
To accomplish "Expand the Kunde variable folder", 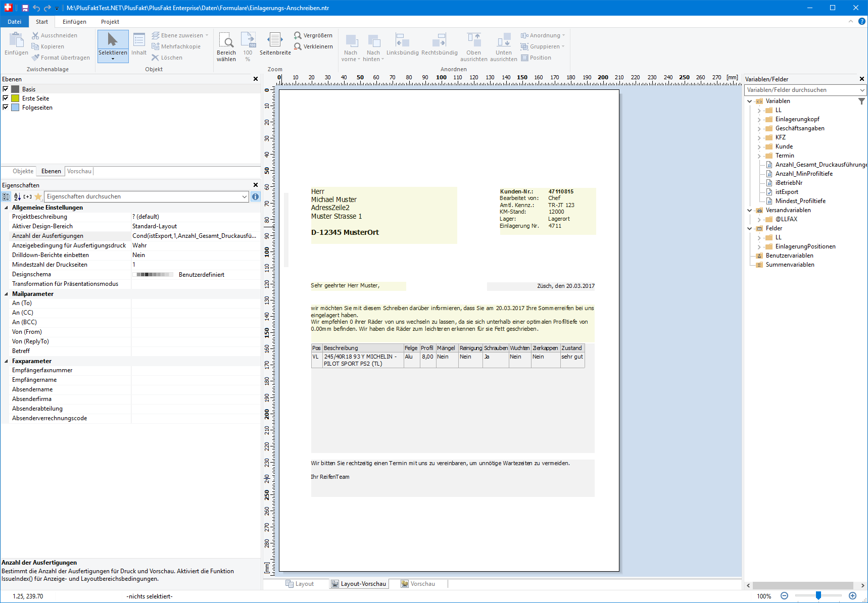I will coord(759,147).
